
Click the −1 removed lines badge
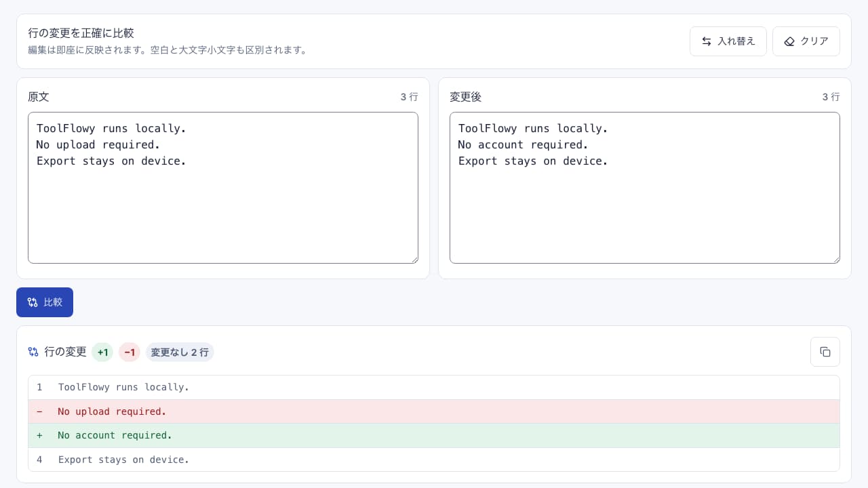[x=130, y=352]
